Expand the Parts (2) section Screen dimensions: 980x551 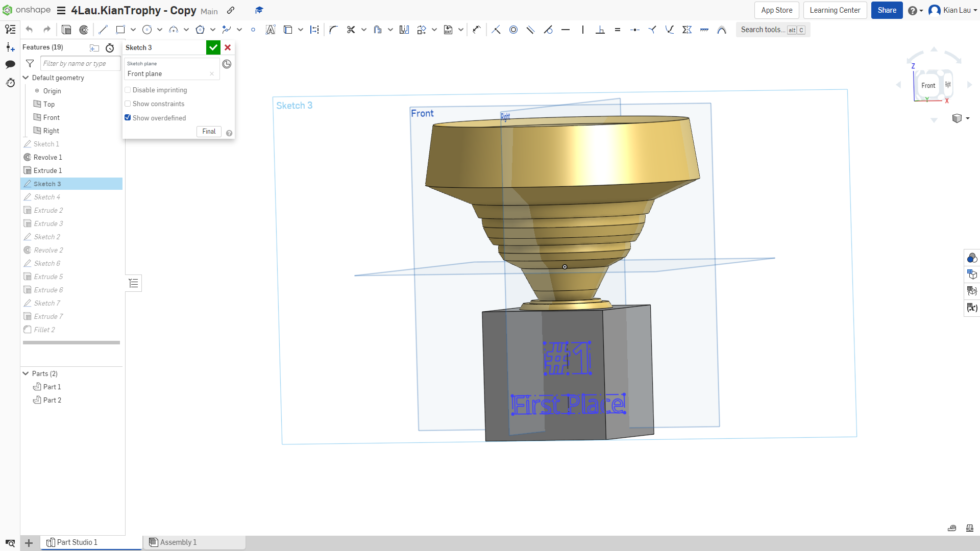click(x=25, y=373)
